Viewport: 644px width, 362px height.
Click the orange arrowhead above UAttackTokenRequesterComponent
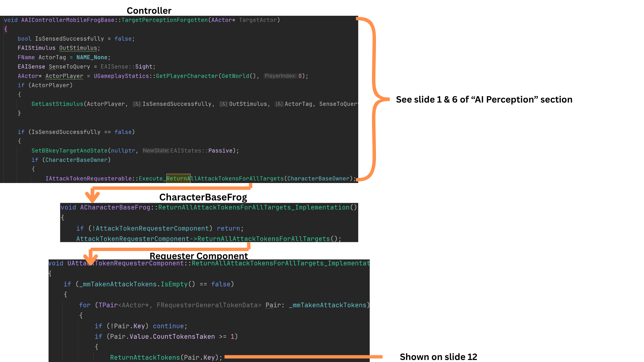(90, 258)
